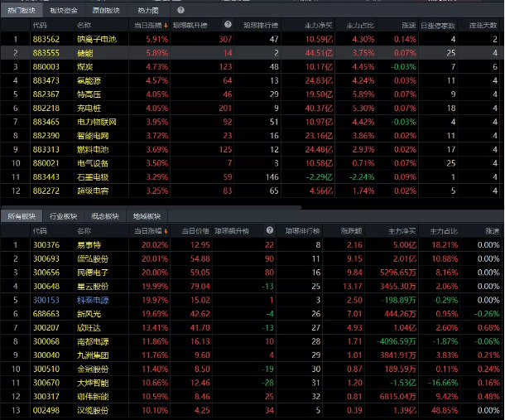Click sort arrow on lower 当日涨幅 column
The height and width of the screenshot is (420, 505).
(x=166, y=230)
